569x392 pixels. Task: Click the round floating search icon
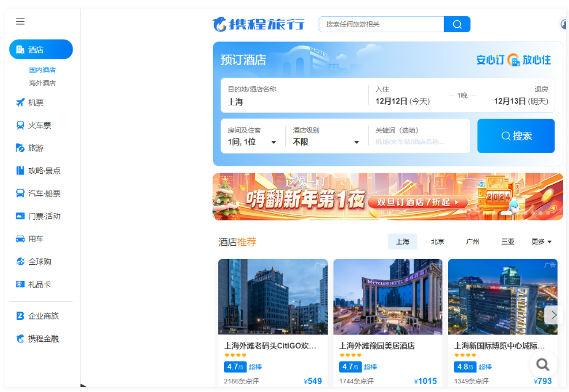[543, 364]
